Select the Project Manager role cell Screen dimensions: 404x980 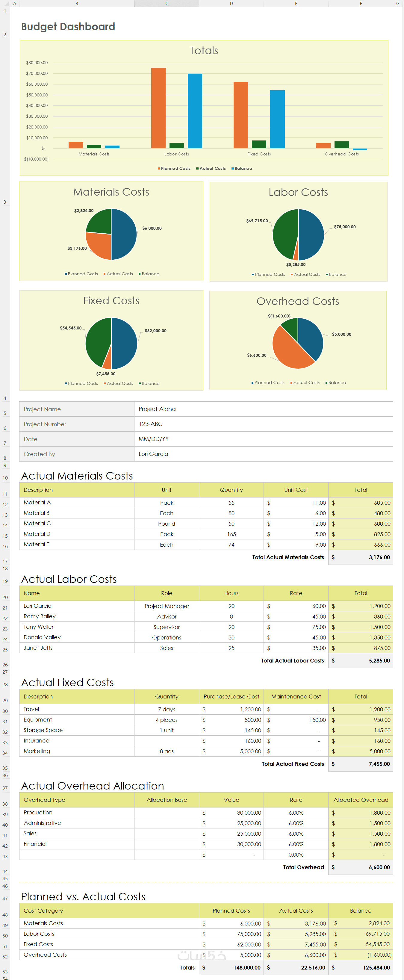(x=167, y=606)
